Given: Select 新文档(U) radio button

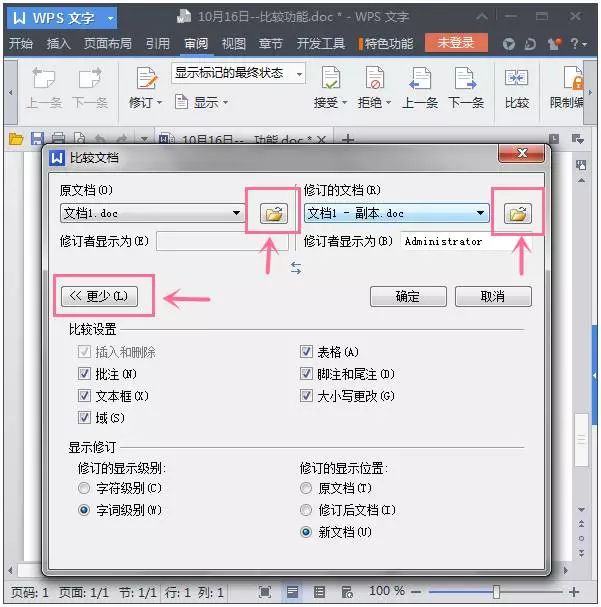Looking at the screenshot, I should pyautogui.click(x=306, y=532).
